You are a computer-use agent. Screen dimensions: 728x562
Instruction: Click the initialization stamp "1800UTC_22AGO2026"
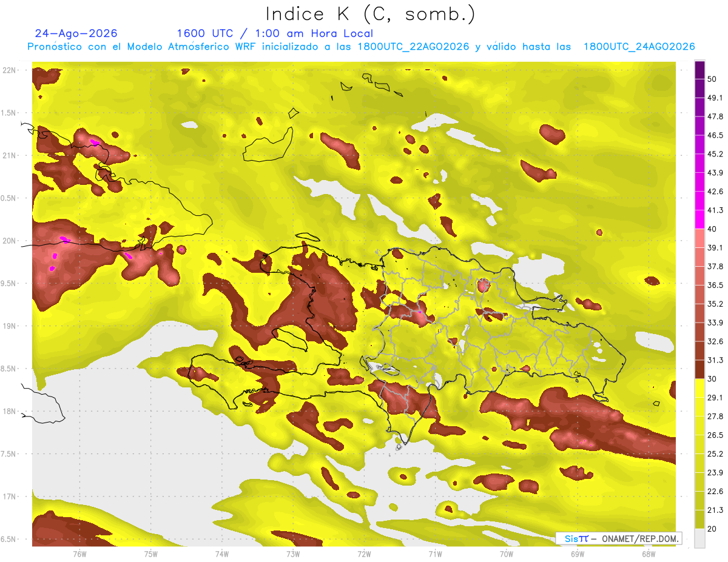click(x=414, y=47)
